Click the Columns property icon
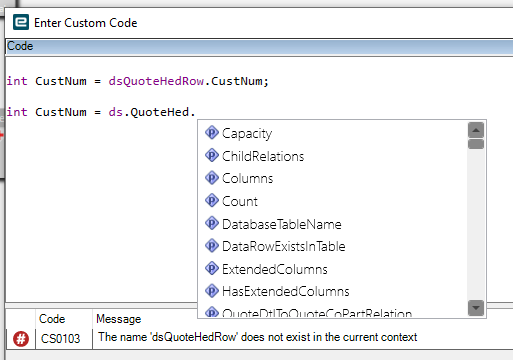Viewport: 513px width, 360px height. [x=212, y=178]
